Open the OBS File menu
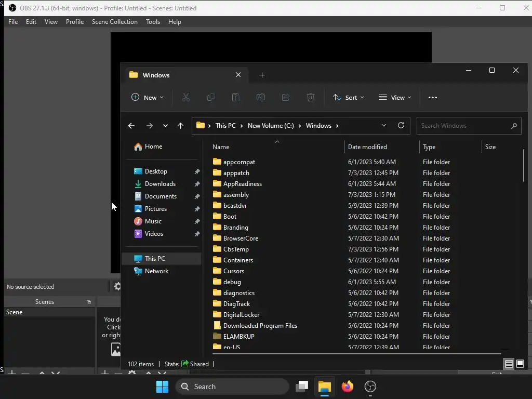Screen dimensions: 532x399 (13, 22)
